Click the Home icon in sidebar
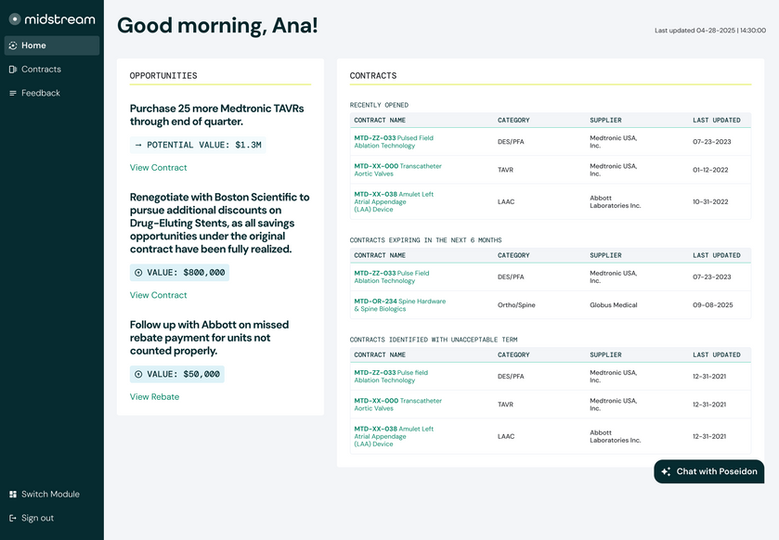The image size is (779, 540). (13, 46)
